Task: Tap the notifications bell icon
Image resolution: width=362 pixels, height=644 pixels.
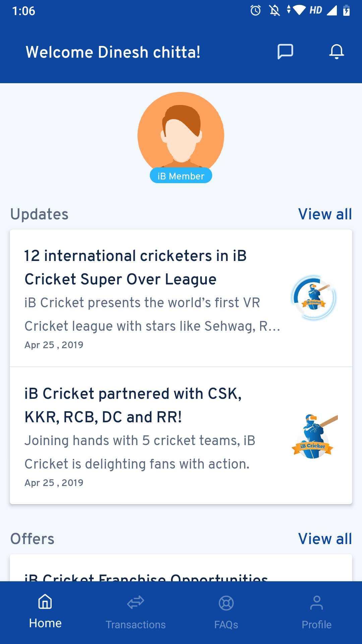Action: coord(337,52)
